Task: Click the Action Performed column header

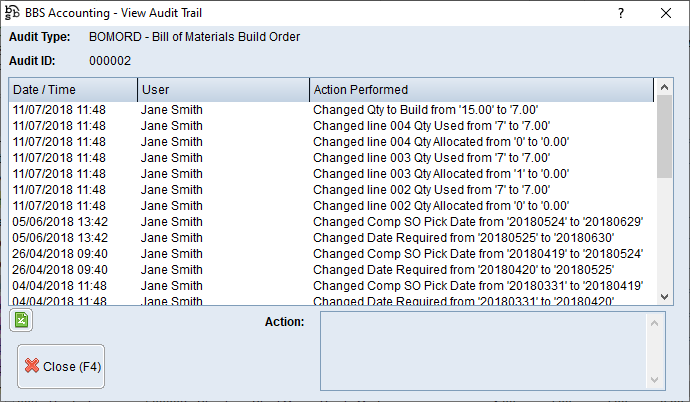Action: click(480, 90)
